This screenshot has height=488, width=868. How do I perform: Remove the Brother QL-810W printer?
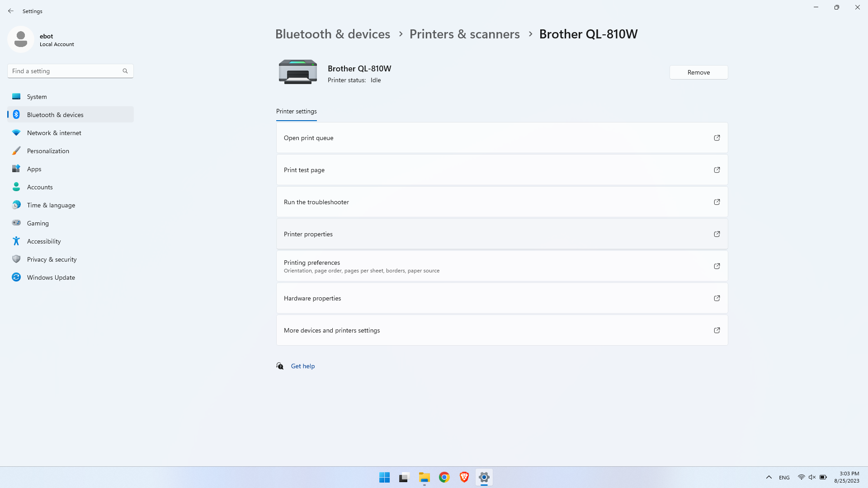[698, 72]
